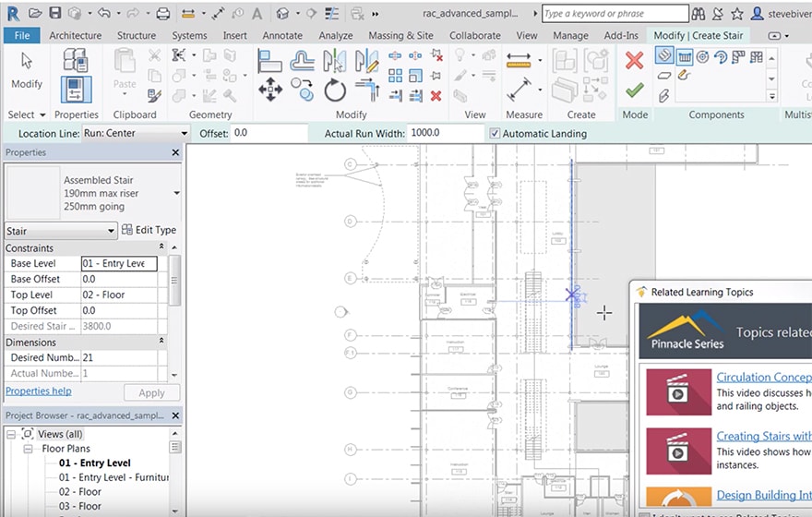This screenshot has width=812, height=517.
Task: Click the Save floppy disk icon
Action: click(54, 13)
